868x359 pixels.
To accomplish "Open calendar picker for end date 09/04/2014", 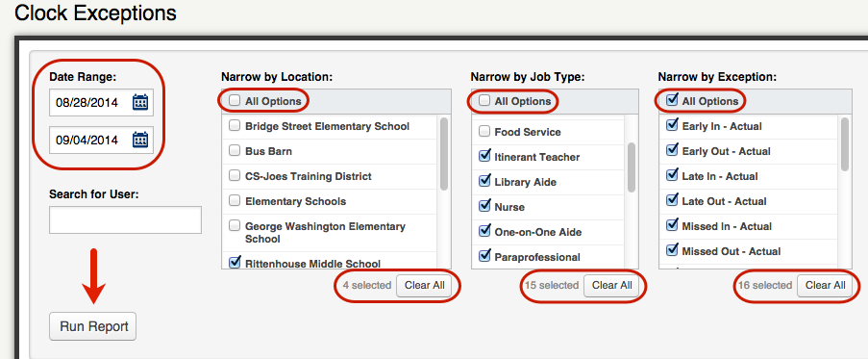I will (x=140, y=140).
